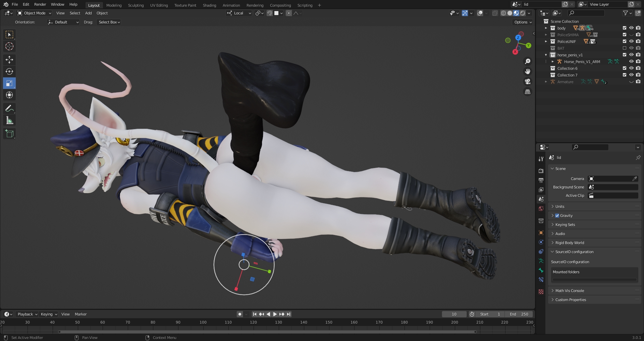Hide the PoliceUNIF collection with eye icon
This screenshot has width=644, height=341.
[x=631, y=42]
